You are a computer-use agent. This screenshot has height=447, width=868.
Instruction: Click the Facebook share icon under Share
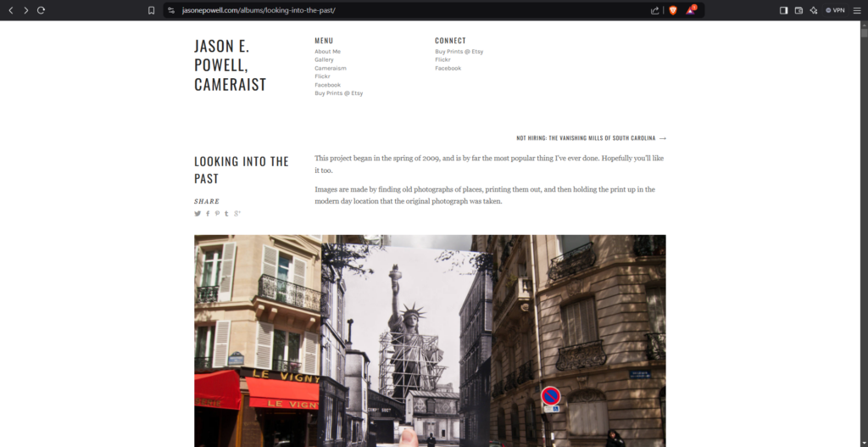(x=208, y=214)
